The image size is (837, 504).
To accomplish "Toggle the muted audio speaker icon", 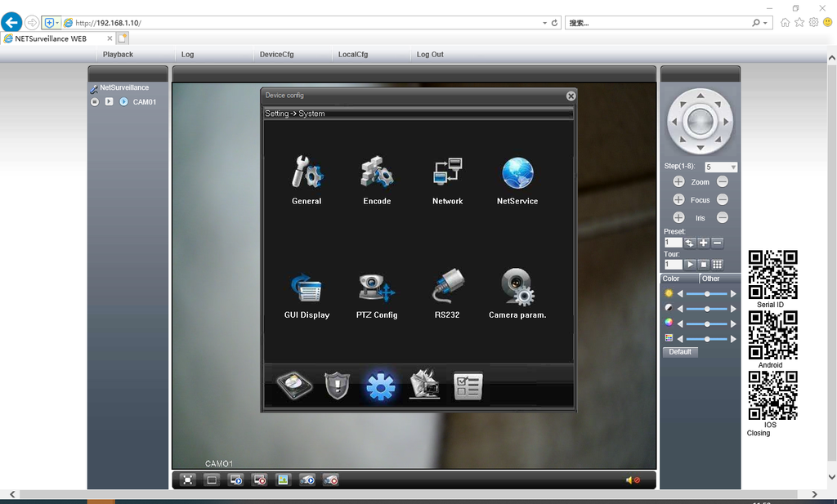I will 632,480.
